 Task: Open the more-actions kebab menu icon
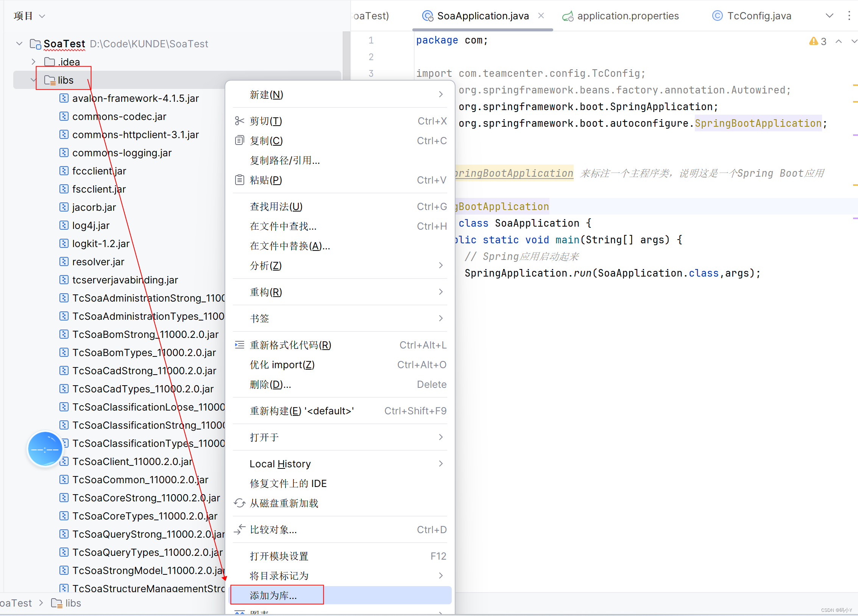[849, 16]
